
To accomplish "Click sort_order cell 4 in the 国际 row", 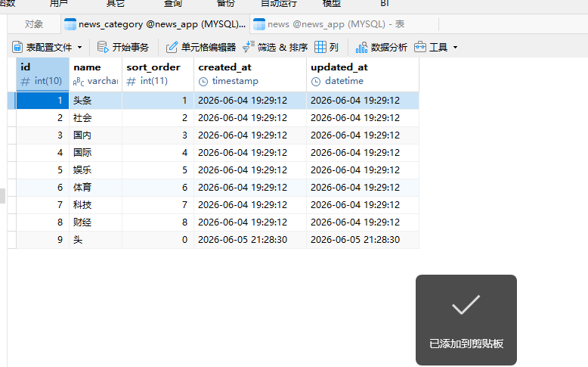I will 158,153.
